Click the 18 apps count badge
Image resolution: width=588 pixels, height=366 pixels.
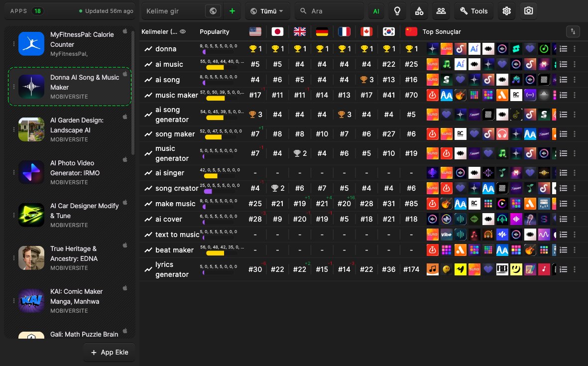pos(37,11)
